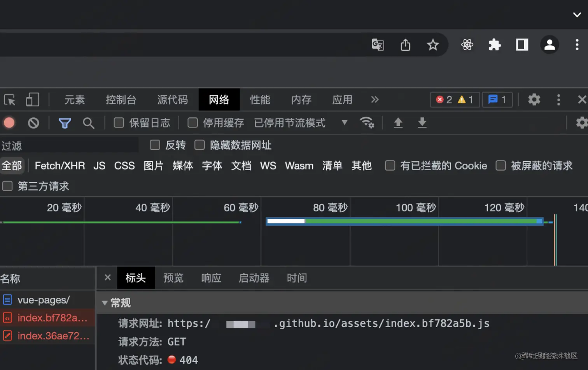Switch to the 应用 tab
588x370 pixels.
tap(342, 100)
